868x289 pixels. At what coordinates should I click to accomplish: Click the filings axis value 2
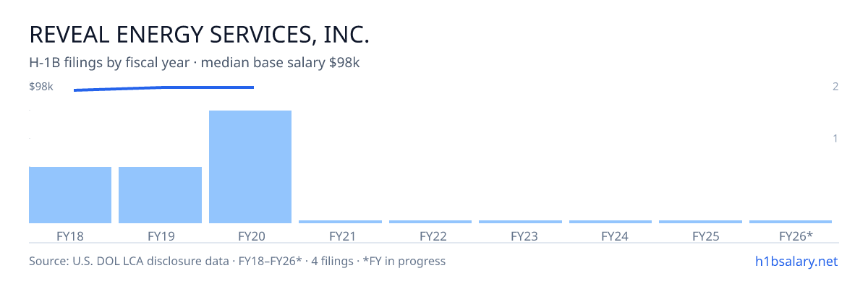835,87
